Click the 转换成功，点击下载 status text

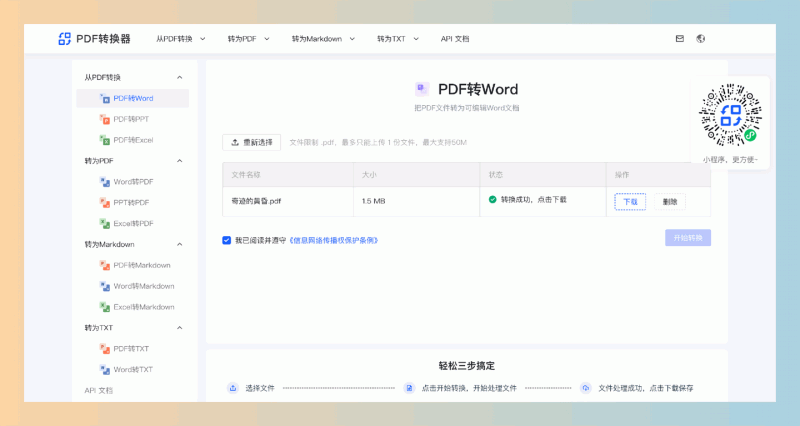pyautogui.click(x=533, y=199)
